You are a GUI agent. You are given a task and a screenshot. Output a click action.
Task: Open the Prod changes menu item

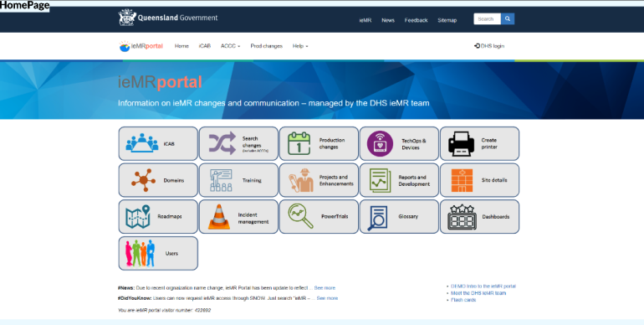(x=267, y=46)
